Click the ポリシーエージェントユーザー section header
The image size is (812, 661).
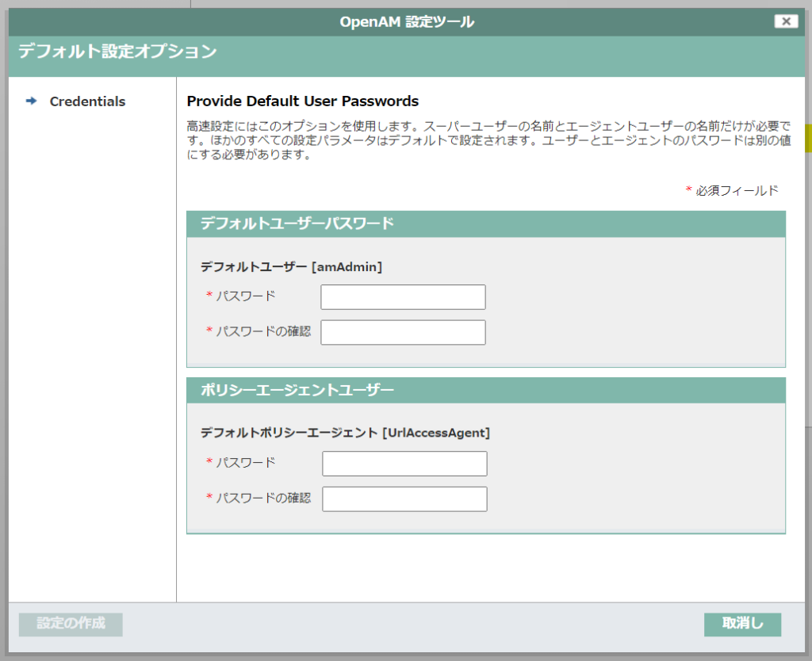pyautogui.click(x=486, y=390)
